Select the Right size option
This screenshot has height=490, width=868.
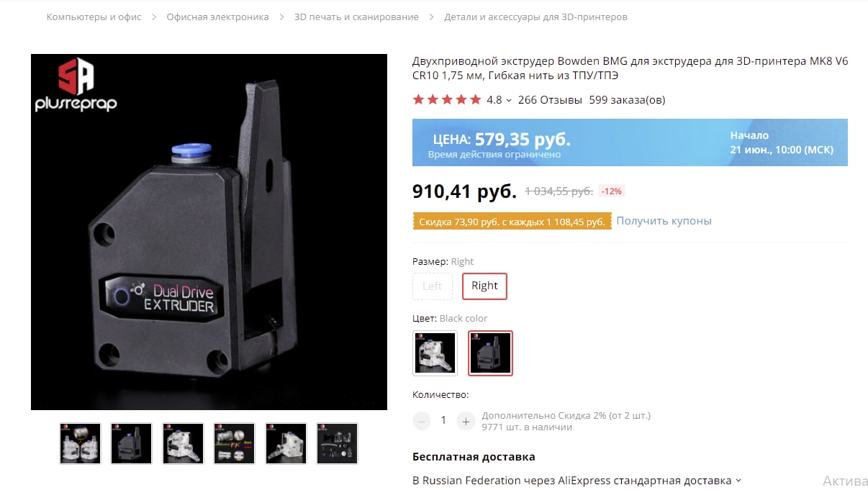pyautogui.click(x=484, y=286)
